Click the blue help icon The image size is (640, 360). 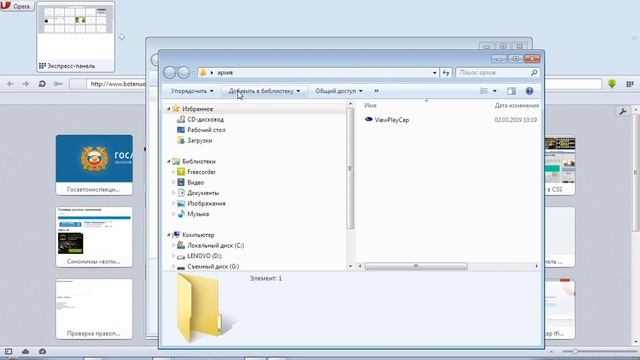[529, 91]
